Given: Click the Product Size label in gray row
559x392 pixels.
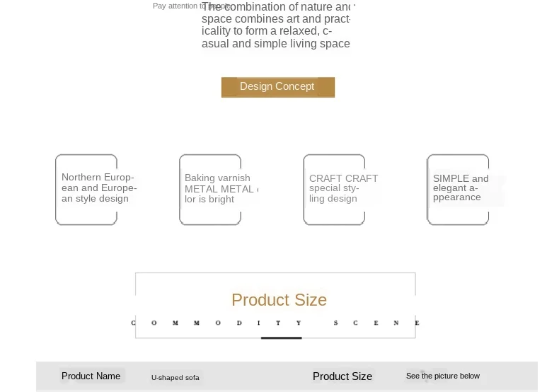Looking at the screenshot, I should 342,376.
